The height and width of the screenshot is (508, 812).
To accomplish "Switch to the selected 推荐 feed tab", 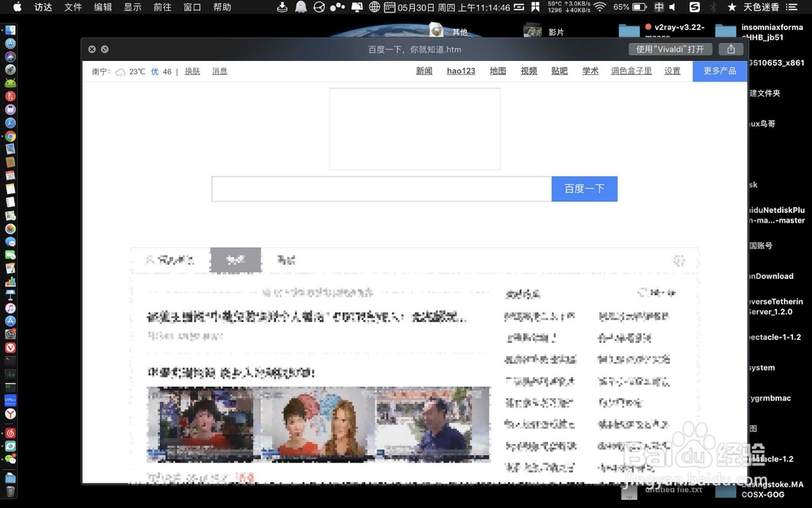I will click(x=235, y=260).
